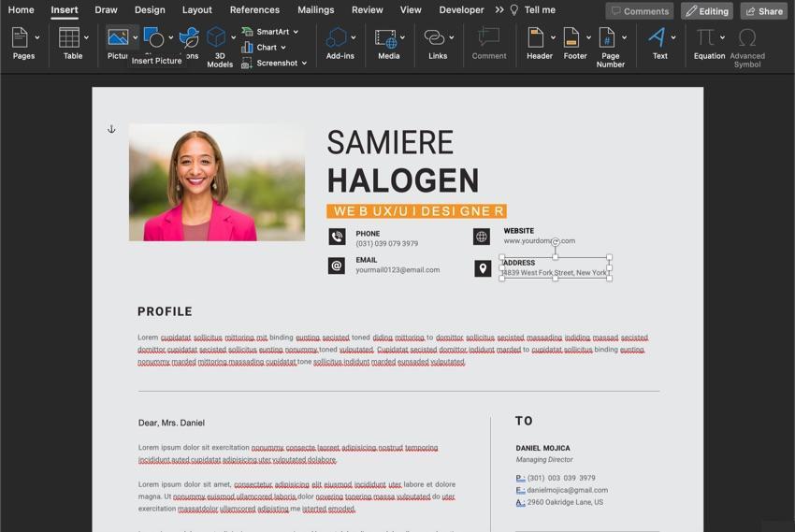This screenshot has width=795, height=532.
Task: Select the profile photo in the document
Action: point(217,182)
